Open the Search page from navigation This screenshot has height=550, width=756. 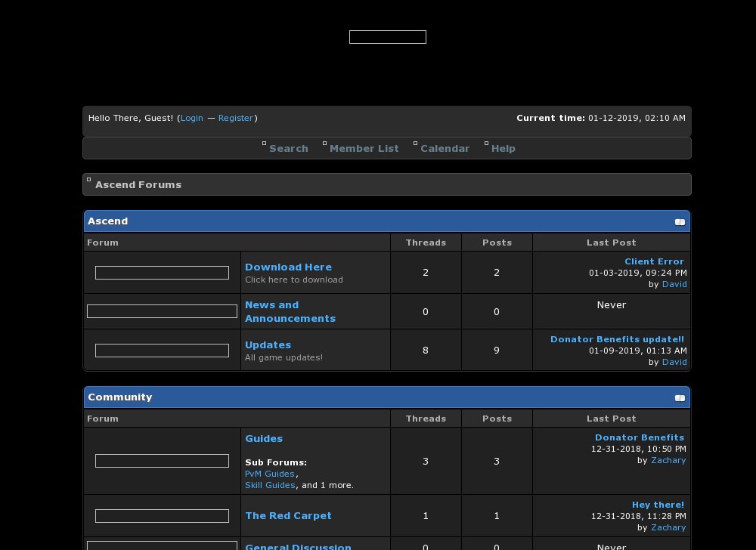tap(289, 149)
